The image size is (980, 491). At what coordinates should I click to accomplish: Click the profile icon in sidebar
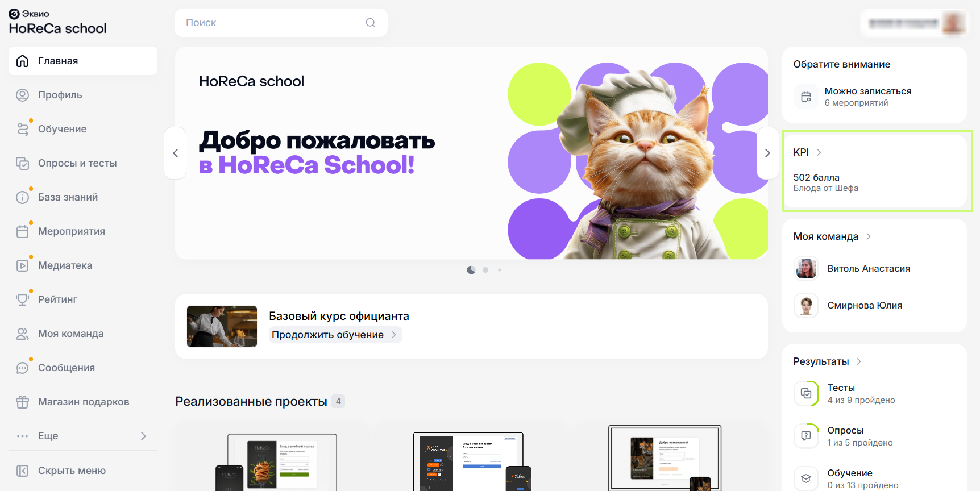coord(22,95)
